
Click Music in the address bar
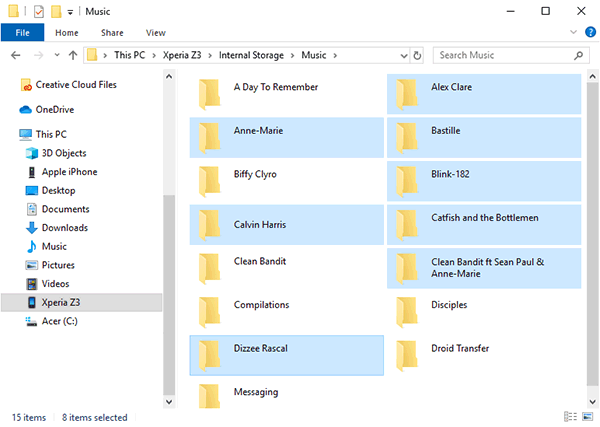(314, 55)
